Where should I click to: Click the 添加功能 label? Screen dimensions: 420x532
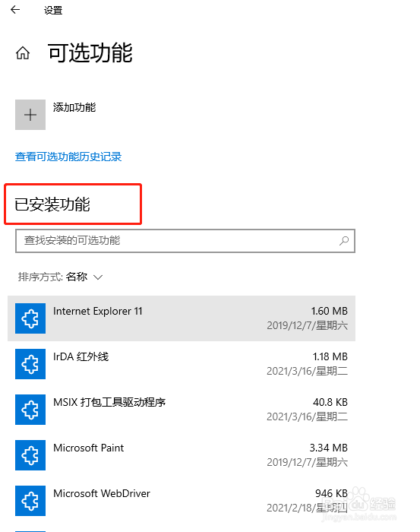(x=74, y=107)
